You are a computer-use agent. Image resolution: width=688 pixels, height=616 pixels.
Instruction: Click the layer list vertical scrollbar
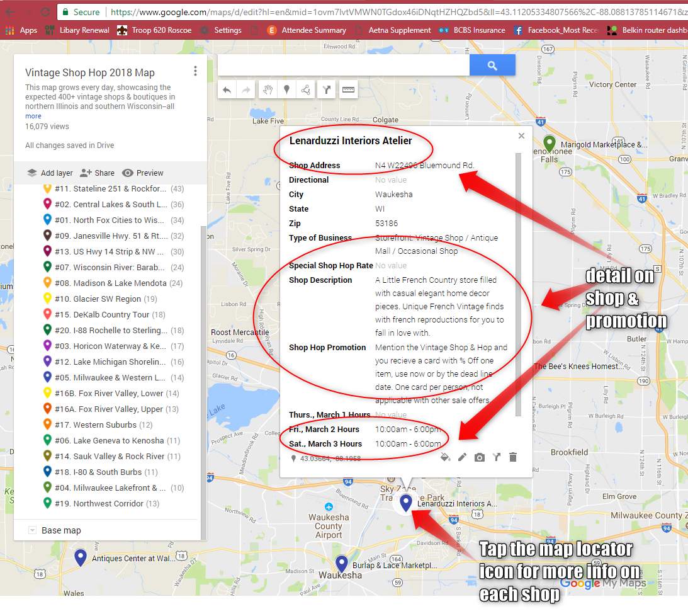pos(203,382)
